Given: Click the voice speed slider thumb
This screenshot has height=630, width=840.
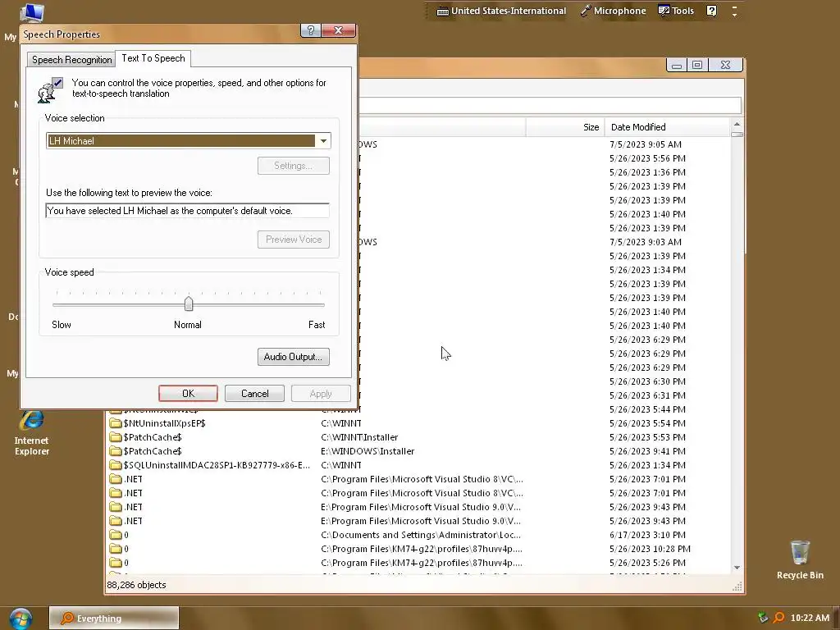Looking at the screenshot, I should pyautogui.click(x=189, y=304).
